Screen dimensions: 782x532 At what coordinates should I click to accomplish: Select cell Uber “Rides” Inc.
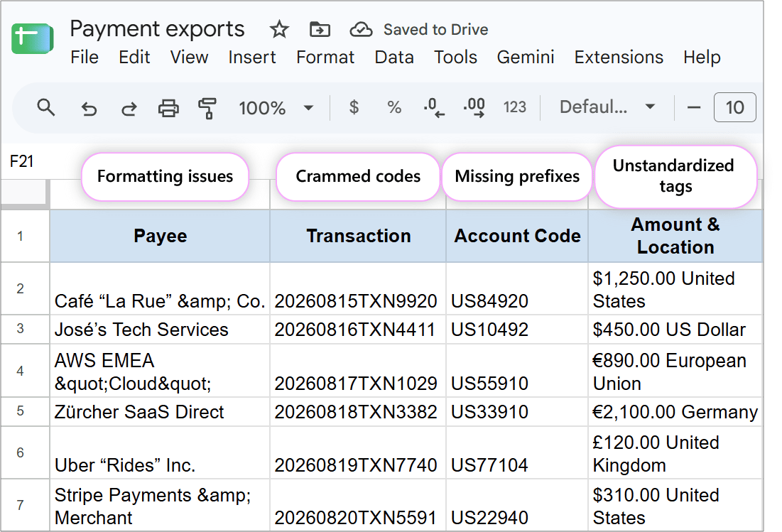[160, 452]
